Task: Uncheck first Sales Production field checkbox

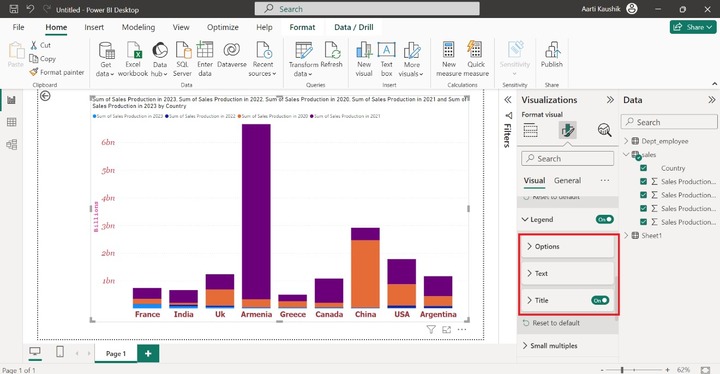Action: coord(643,181)
